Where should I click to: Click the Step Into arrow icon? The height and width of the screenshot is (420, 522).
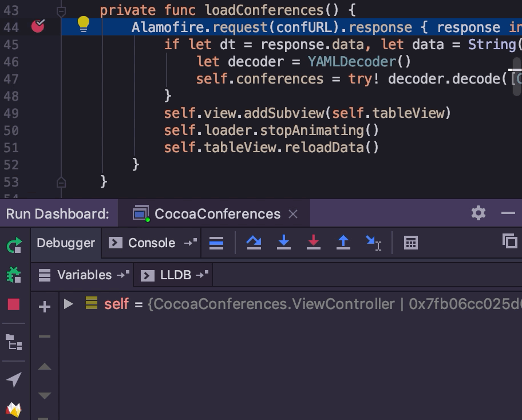click(x=284, y=243)
